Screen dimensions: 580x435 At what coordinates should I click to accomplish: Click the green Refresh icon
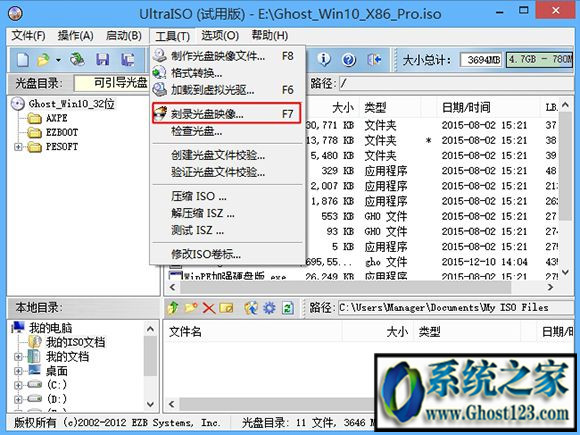tap(287, 308)
